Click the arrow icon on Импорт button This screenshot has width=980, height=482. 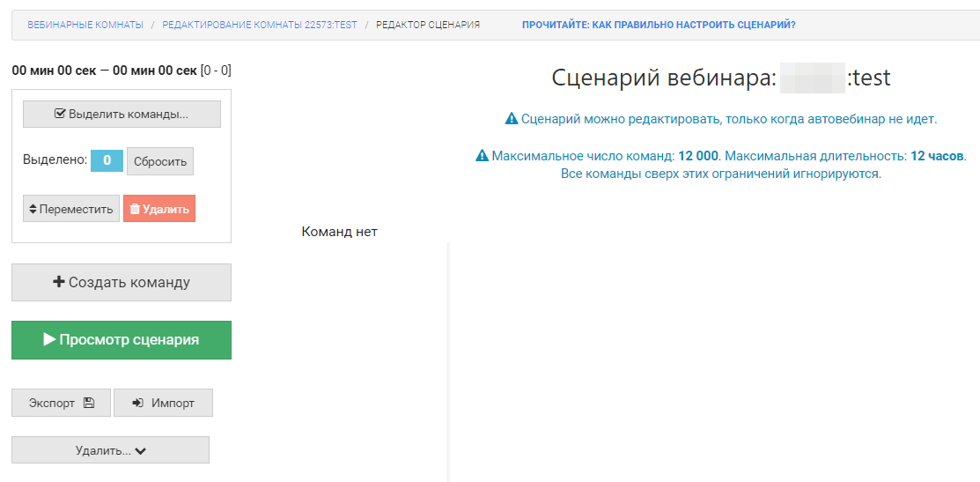click(138, 403)
